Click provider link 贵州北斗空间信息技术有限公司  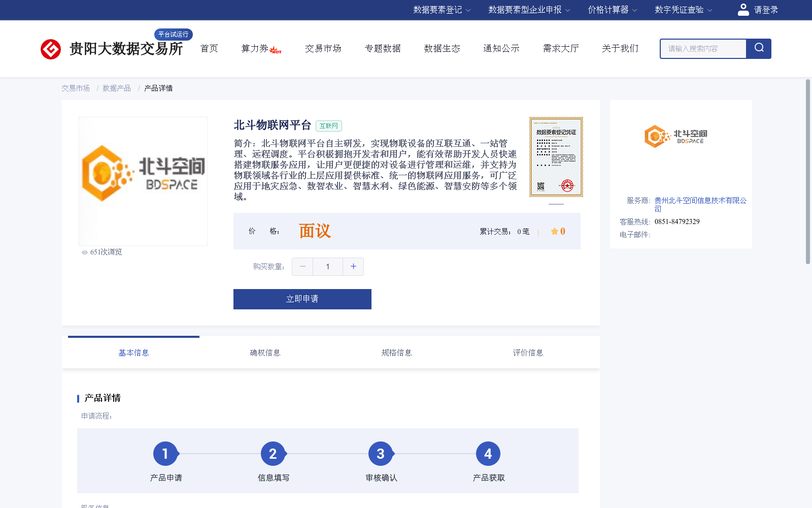pyautogui.click(x=700, y=205)
